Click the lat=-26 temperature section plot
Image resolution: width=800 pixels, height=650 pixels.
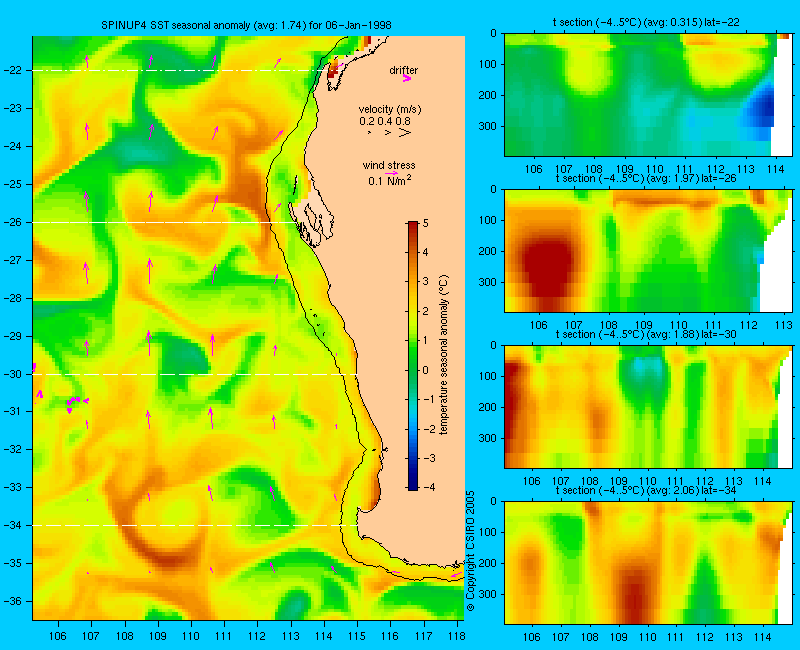(x=647, y=251)
